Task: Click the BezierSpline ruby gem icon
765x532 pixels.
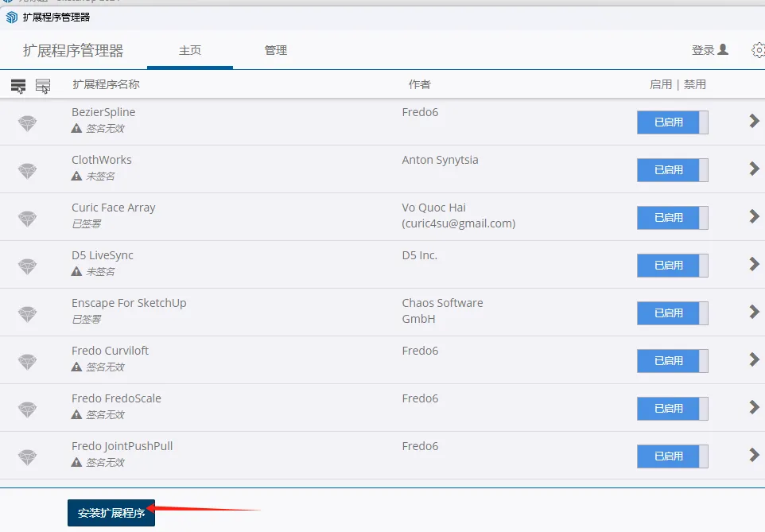Action: 27,122
